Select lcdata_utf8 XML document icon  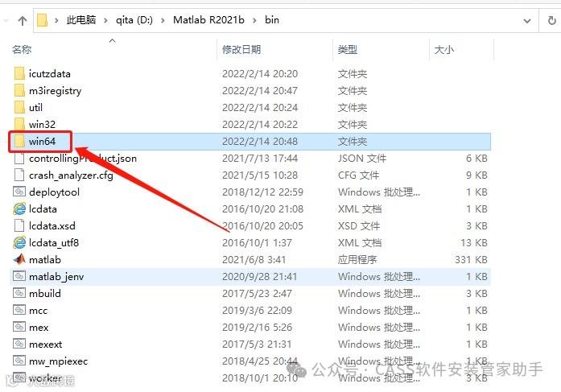coord(19,242)
